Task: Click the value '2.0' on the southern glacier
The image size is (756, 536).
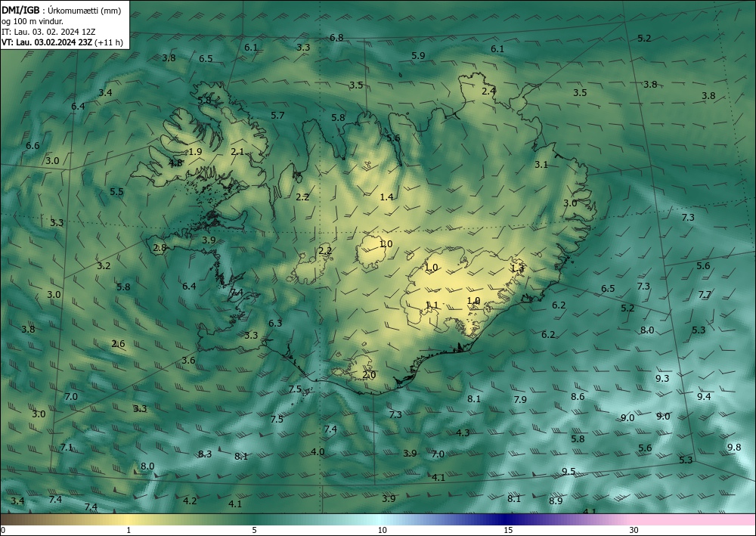Action: click(x=369, y=374)
